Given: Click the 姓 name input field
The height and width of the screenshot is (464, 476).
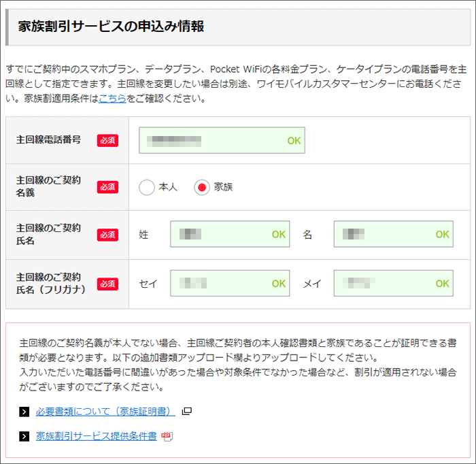Looking at the screenshot, I should pos(230,234).
